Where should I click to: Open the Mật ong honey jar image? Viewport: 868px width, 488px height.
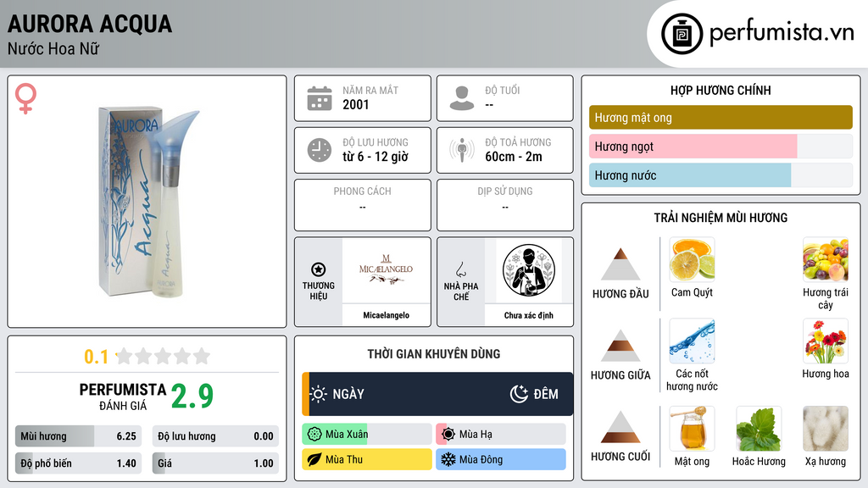pos(692,429)
